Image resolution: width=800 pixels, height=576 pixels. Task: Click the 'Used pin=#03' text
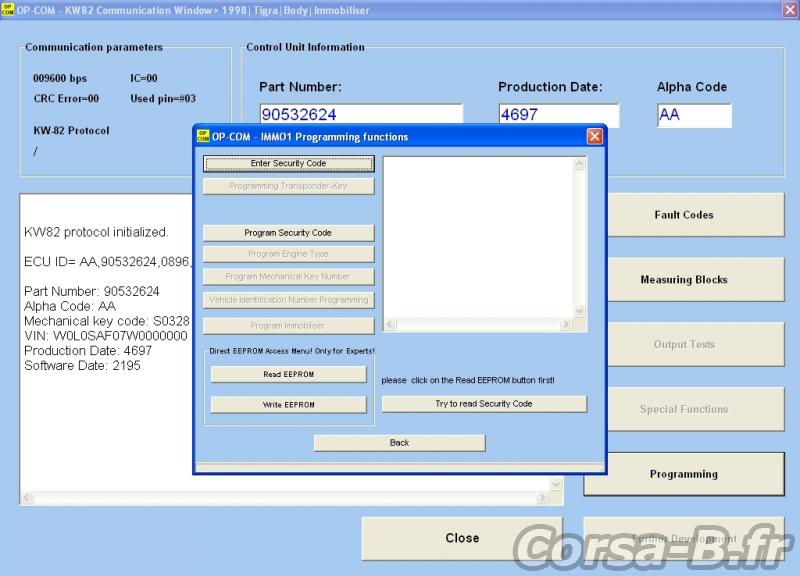[163, 99]
